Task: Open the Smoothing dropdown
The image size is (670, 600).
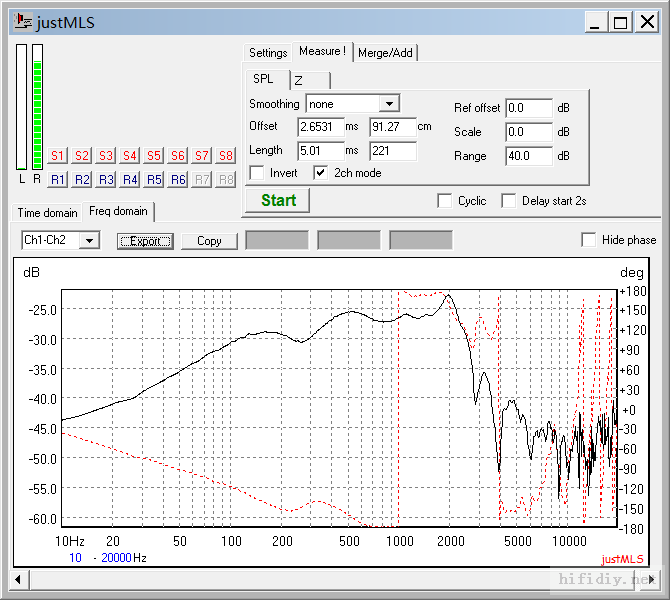Action: [x=390, y=103]
